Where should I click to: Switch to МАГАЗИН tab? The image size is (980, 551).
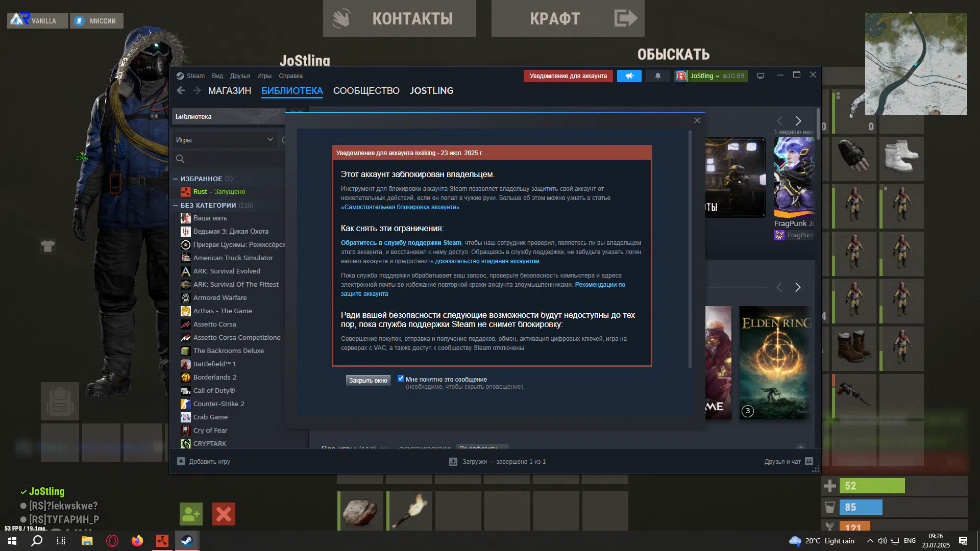coord(230,91)
